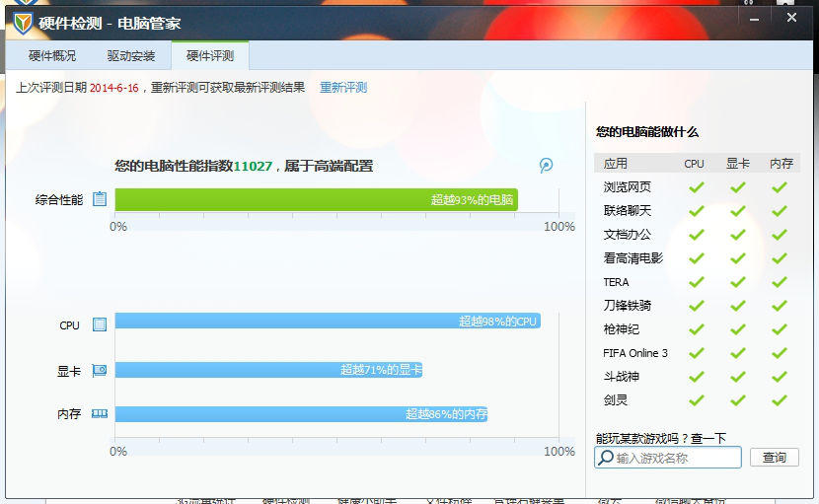Open the 硬件概况 tab
The height and width of the screenshot is (504, 819).
(x=52, y=56)
